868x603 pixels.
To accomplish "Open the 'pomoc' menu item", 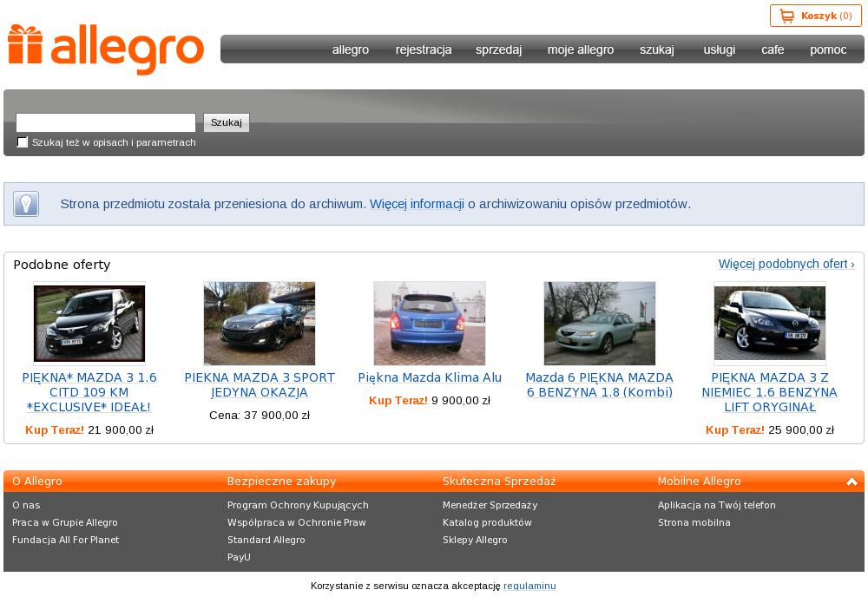I will pyautogui.click(x=828, y=49).
